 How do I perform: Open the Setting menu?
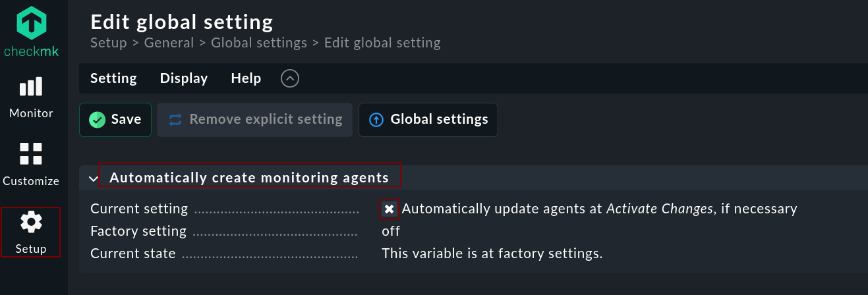click(x=113, y=78)
